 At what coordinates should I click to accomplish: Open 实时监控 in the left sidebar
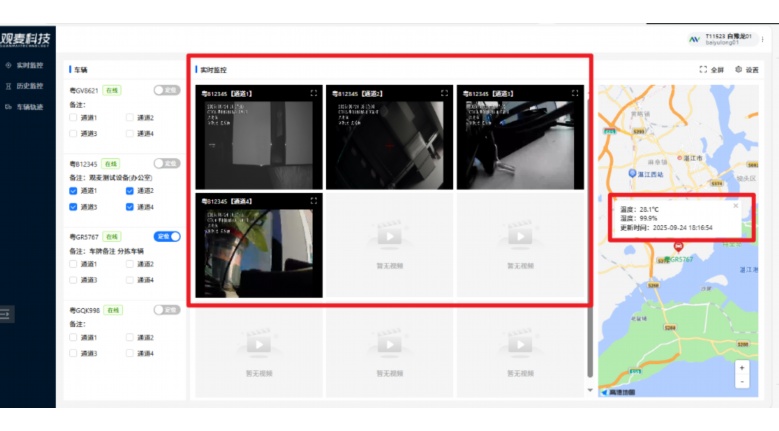(29, 65)
